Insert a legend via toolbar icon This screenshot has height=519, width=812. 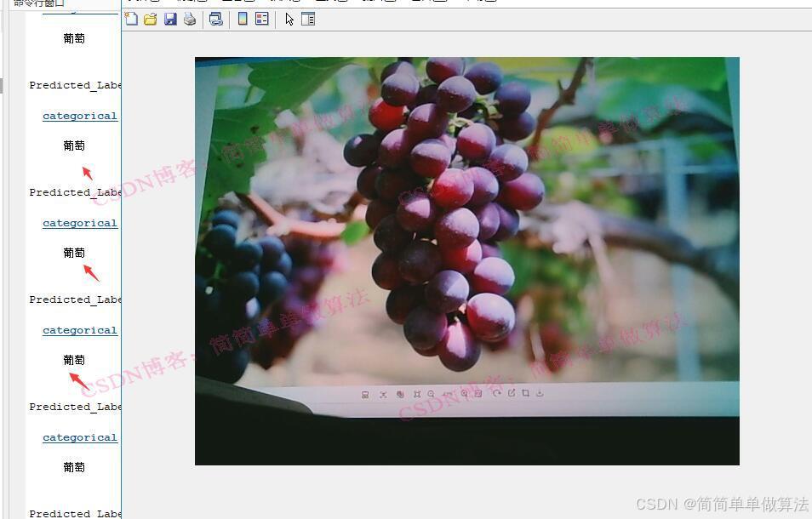pos(262,20)
